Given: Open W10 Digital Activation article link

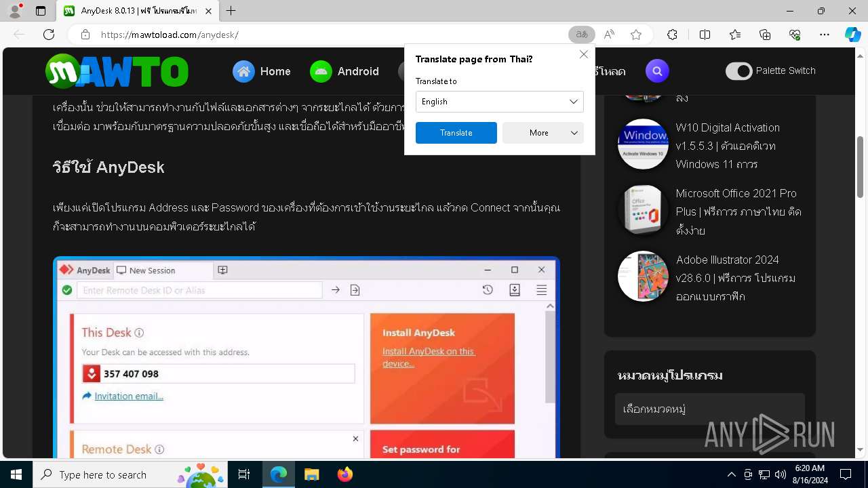Looking at the screenshot, I should tap(728, 146).
